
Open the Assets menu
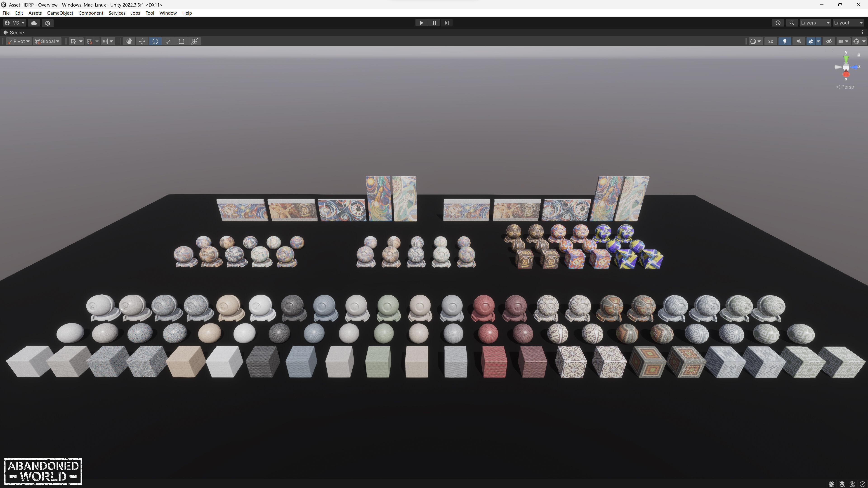35,13
